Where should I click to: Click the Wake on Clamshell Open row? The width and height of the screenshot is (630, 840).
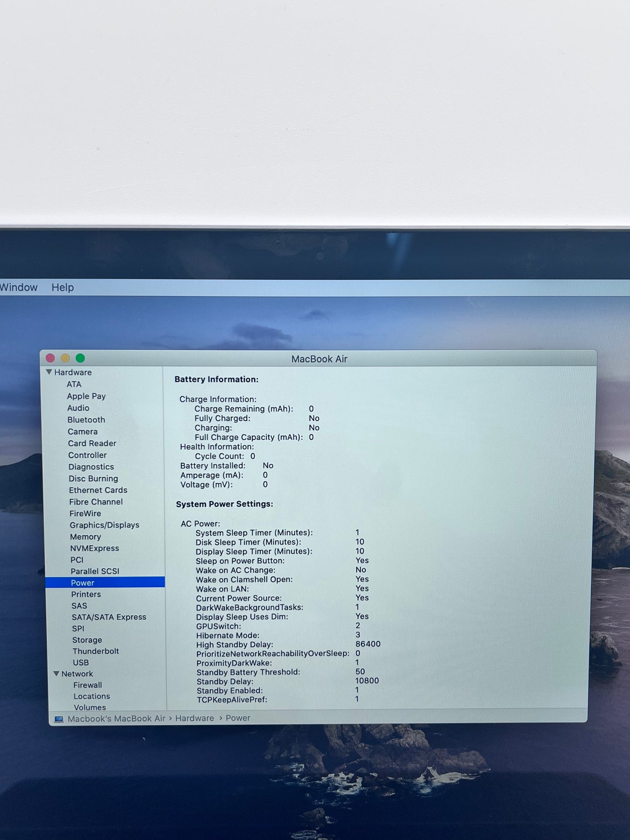[x=282, y=579]
